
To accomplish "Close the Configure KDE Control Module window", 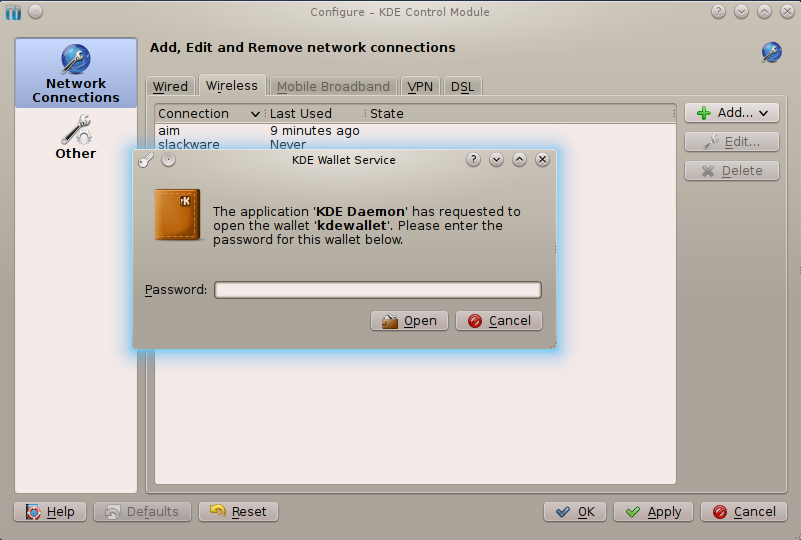I will click(787, 12).
